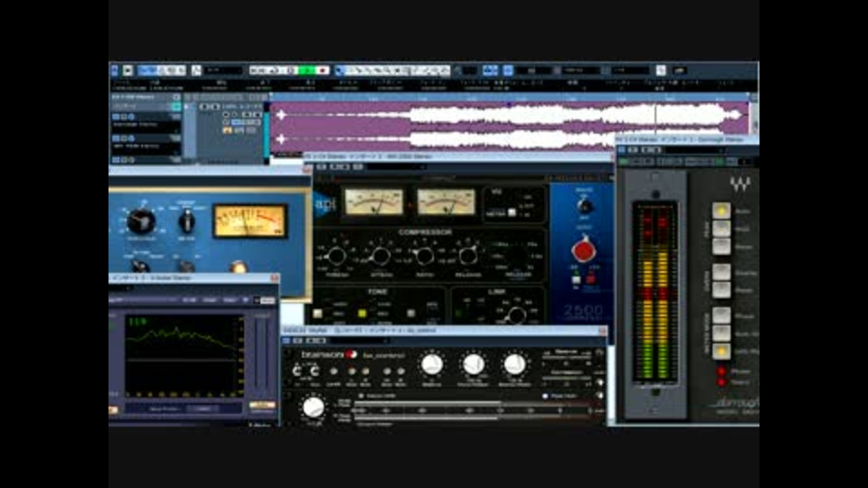Click the Make-Up knob above the red output knob
The height and width of the screenshot is (488, 868).
pos(584,206)
